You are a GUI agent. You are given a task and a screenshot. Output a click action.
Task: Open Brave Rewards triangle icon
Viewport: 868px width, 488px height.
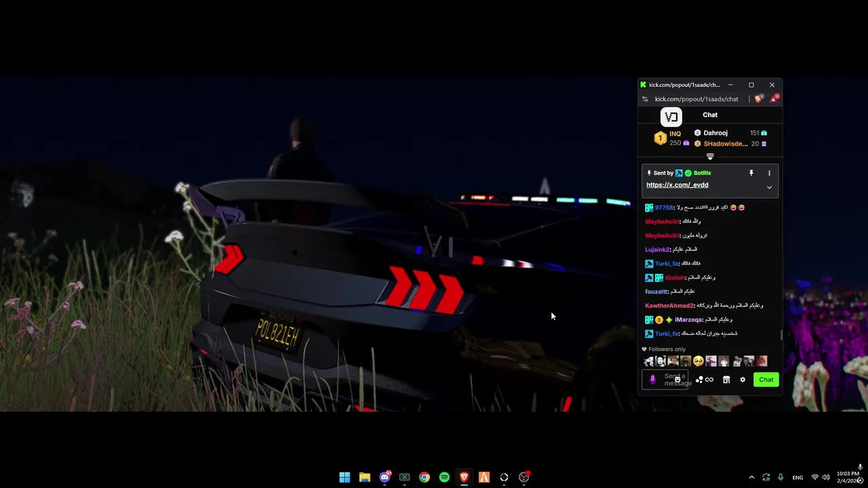pos(774,99)
